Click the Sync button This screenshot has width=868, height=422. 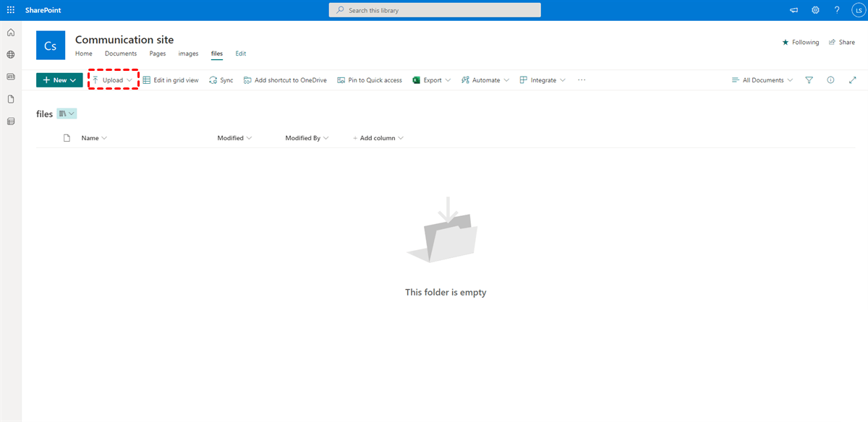point(221,80)
